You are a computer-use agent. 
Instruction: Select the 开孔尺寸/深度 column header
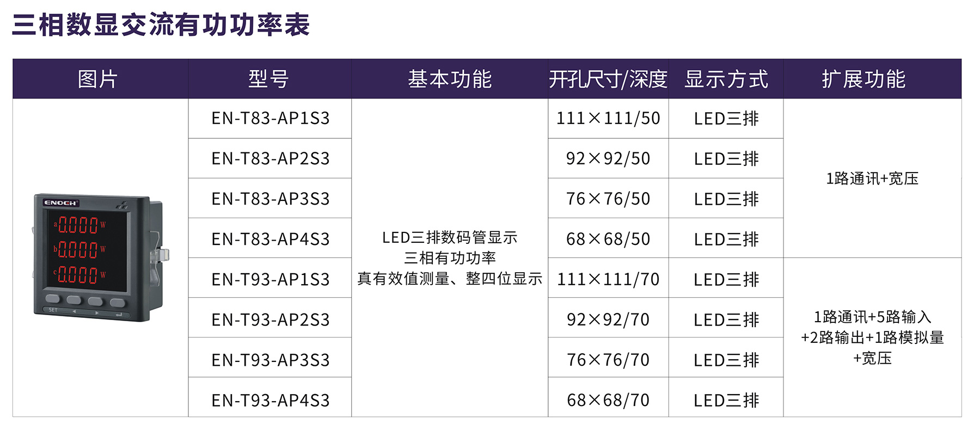coord(608,79)
